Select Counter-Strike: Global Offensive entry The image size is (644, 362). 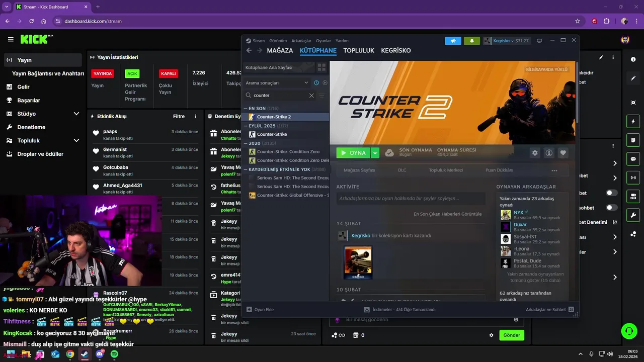pyautogui.click(x=289, y=195)
